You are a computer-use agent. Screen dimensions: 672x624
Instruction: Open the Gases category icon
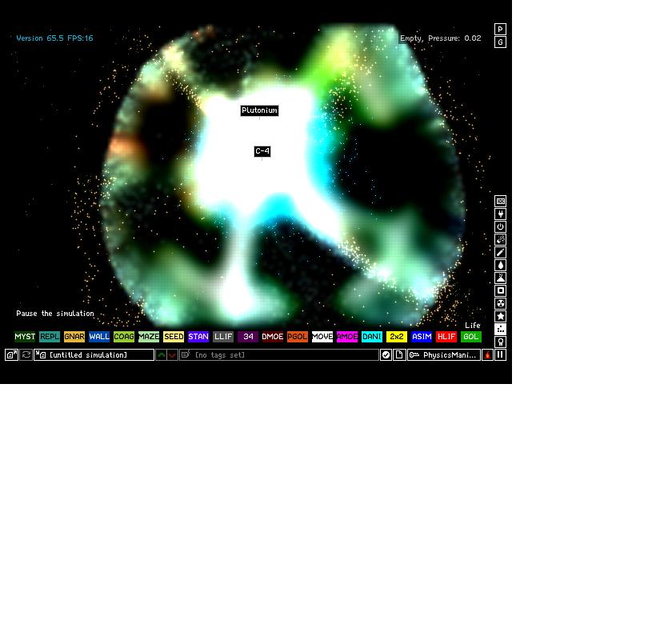point(500,253)
